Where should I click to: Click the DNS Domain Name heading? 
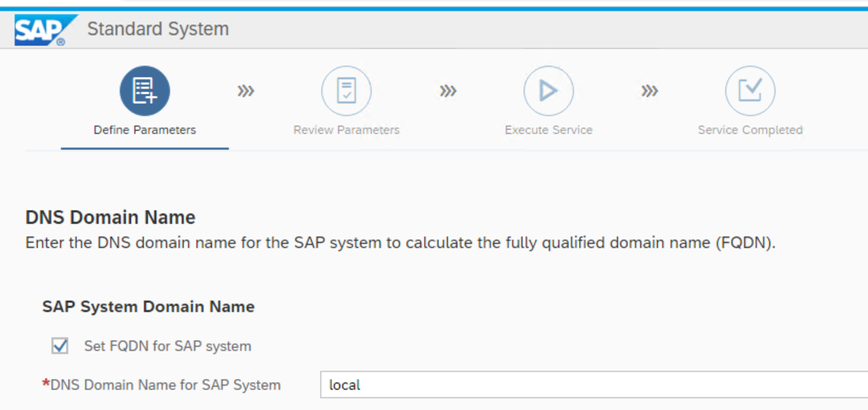pyautogui.click(x=110, y=217)
